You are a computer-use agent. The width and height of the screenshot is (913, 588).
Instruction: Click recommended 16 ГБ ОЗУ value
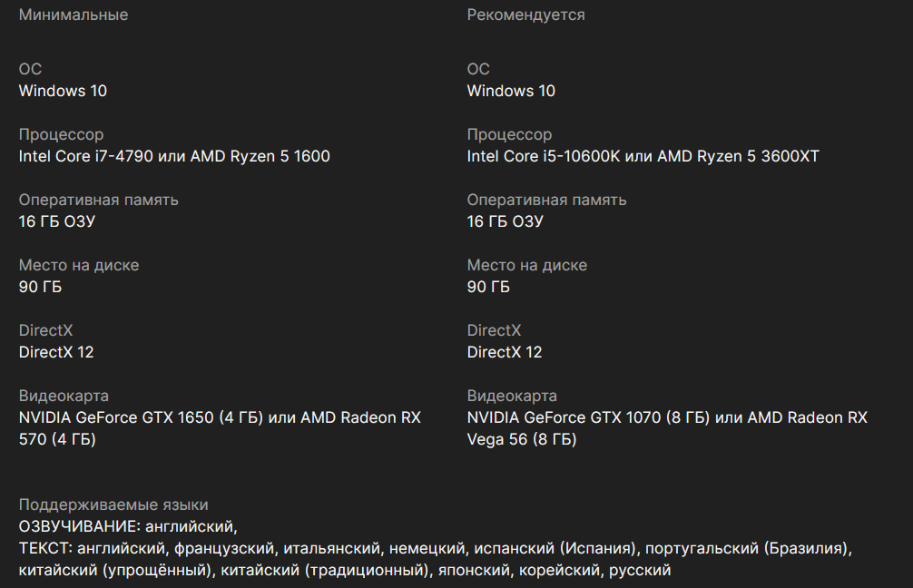click(505, 221)
